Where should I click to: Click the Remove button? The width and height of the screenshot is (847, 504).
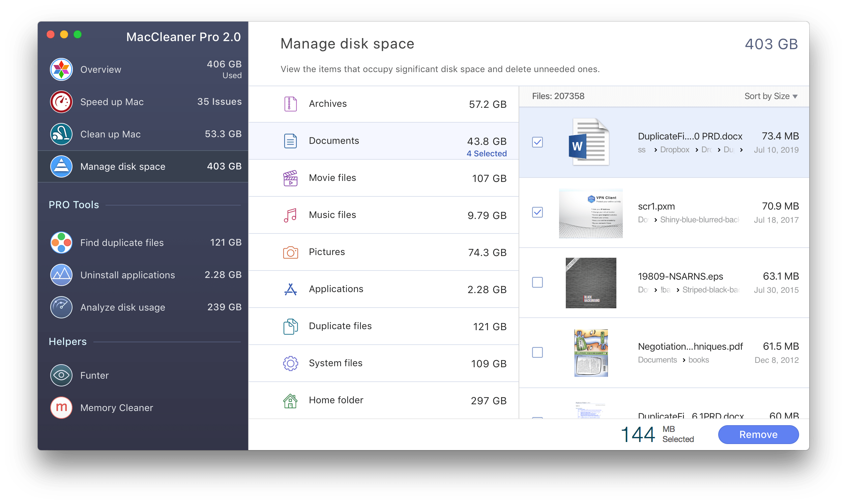pyautogui.click(x=758, y=434)
